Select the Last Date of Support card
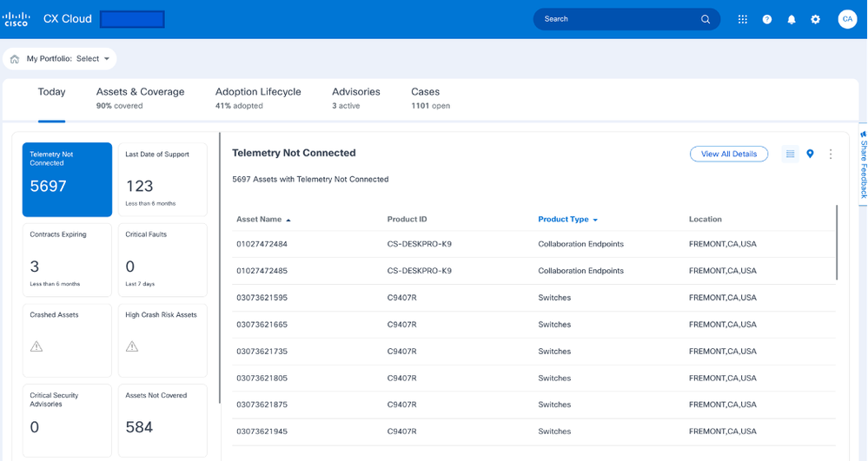 tap(162, 180)
